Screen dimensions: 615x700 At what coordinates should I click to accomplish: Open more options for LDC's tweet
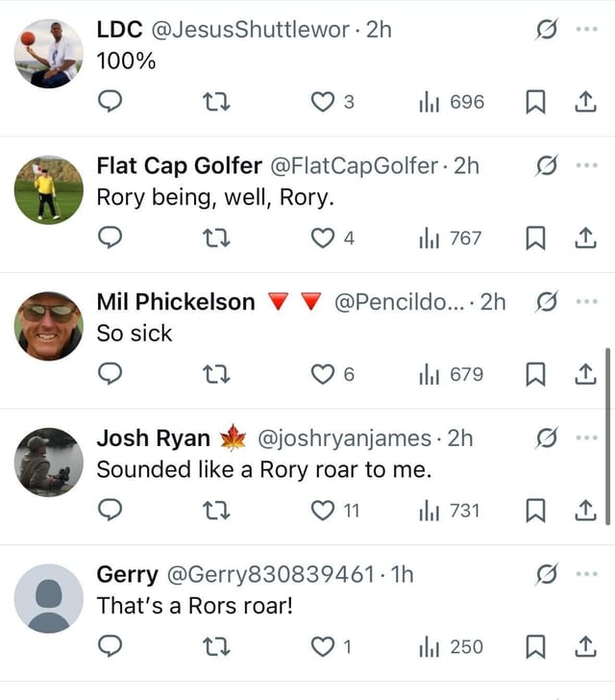pos(587,30)
